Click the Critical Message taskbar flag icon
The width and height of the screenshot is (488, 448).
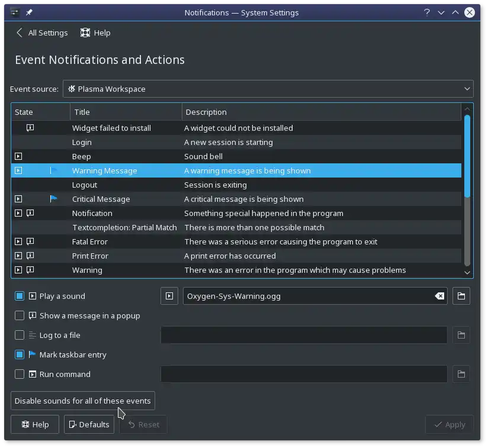(x=54, y=199)
